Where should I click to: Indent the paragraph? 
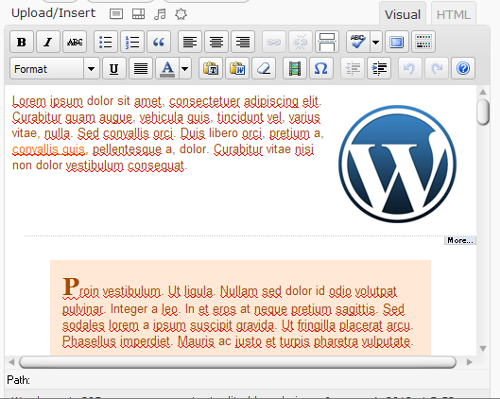pos(379,69)
